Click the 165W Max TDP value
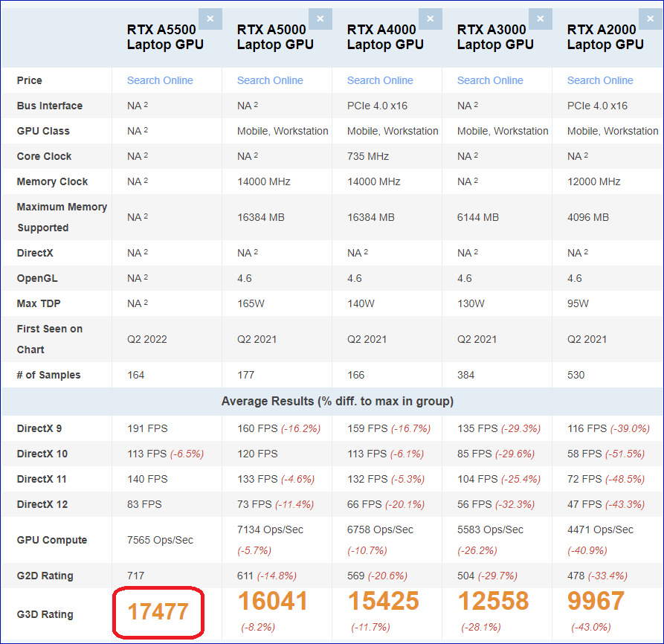This screenshot has width=664, height=644. point(251,303)
